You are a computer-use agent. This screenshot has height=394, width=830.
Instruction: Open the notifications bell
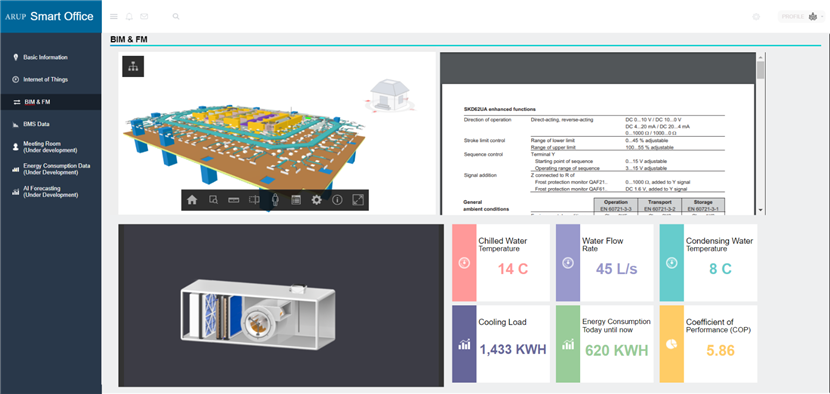tap(129, 16)
